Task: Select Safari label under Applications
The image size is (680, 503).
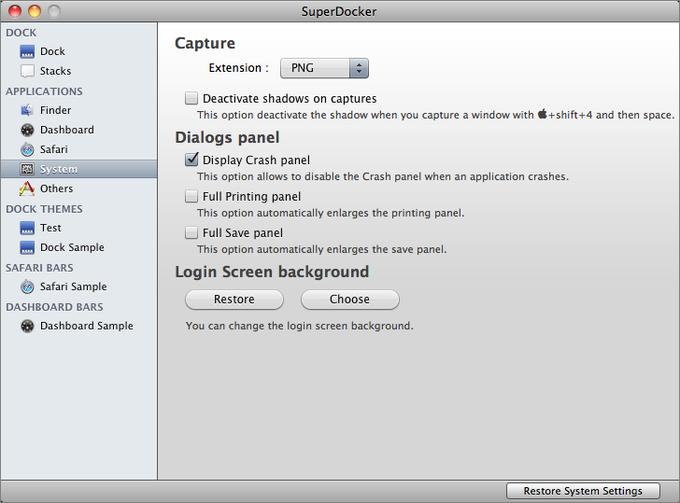Action: click(x=54, y=149)
